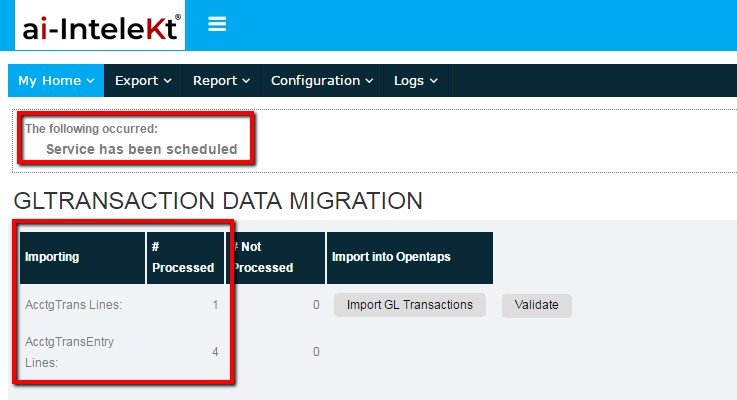Click not processed 0 for AcctgTrans Lines
The image size is (737, 400).
coord(316,305)
